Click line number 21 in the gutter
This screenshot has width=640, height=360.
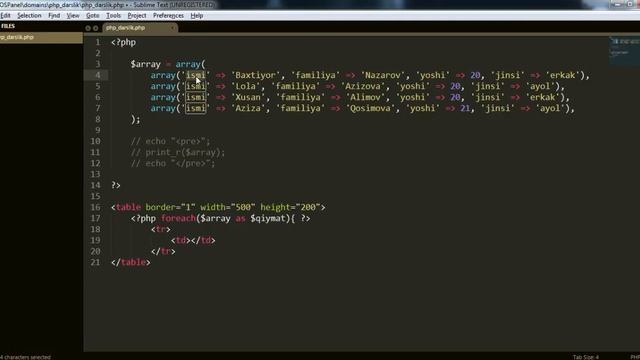[x=96, y=262]
